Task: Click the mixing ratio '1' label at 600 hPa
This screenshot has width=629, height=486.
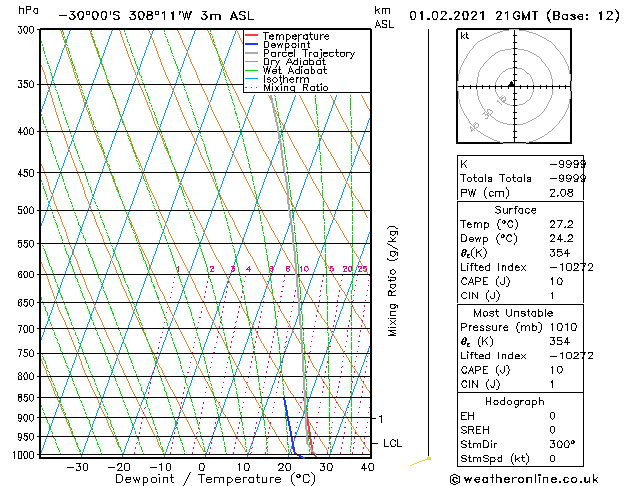Action: pos(178,269)
